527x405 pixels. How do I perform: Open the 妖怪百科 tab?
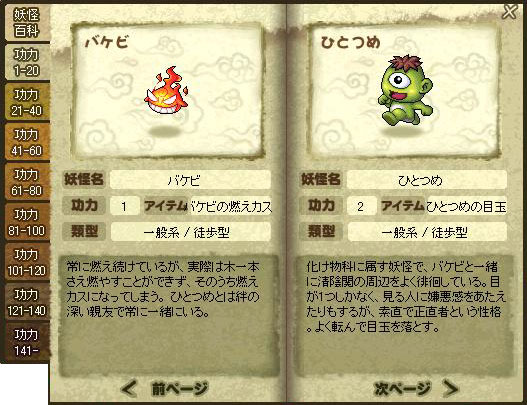[27, 23]
